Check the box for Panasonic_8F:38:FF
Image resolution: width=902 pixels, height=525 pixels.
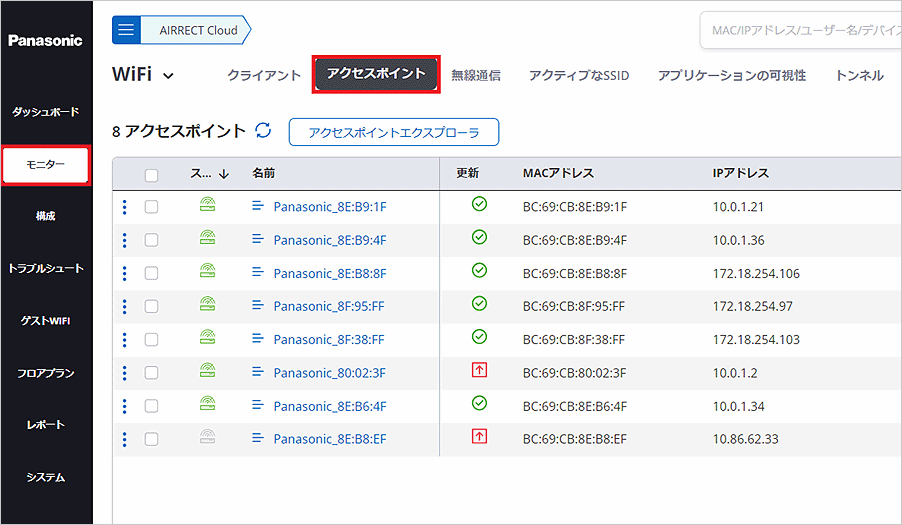coord(151,340)
